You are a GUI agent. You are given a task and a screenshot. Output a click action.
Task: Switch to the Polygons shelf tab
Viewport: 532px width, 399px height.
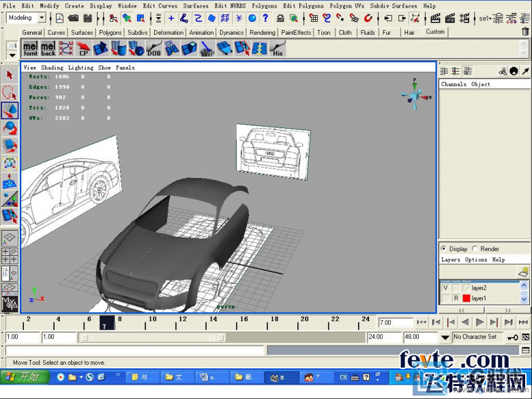110,33
